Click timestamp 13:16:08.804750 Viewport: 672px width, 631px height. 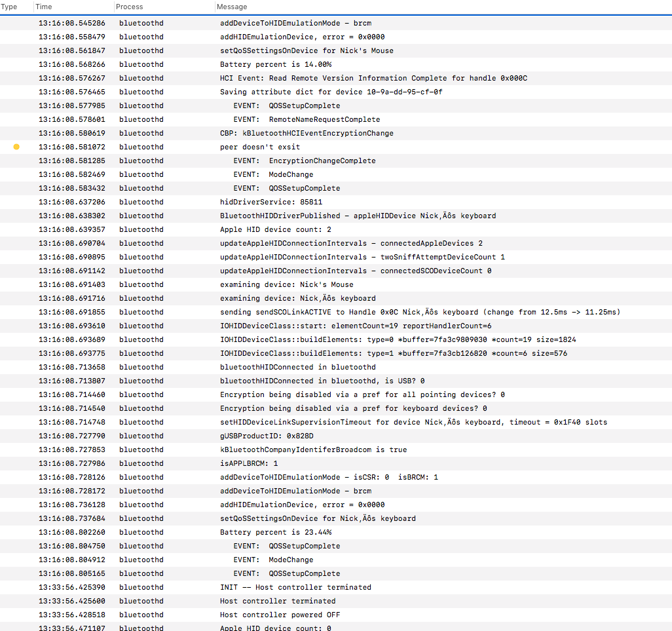(x=71, y=546)
